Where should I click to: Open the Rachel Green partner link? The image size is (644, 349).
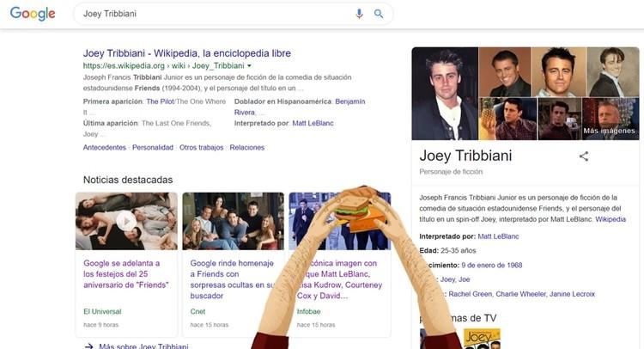click(x=470, y=294)
